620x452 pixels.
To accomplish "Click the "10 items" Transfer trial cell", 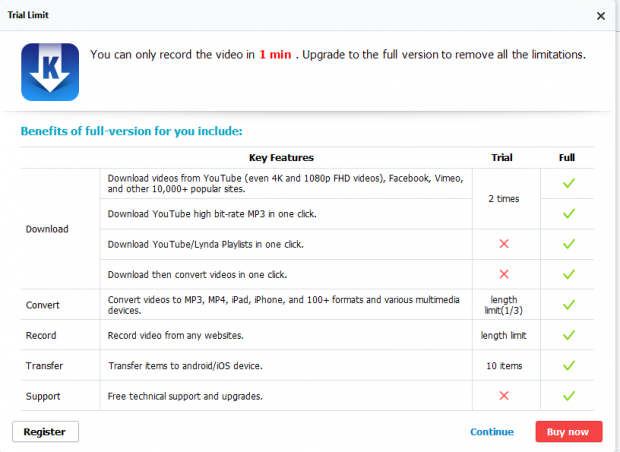I will [503, 365].
